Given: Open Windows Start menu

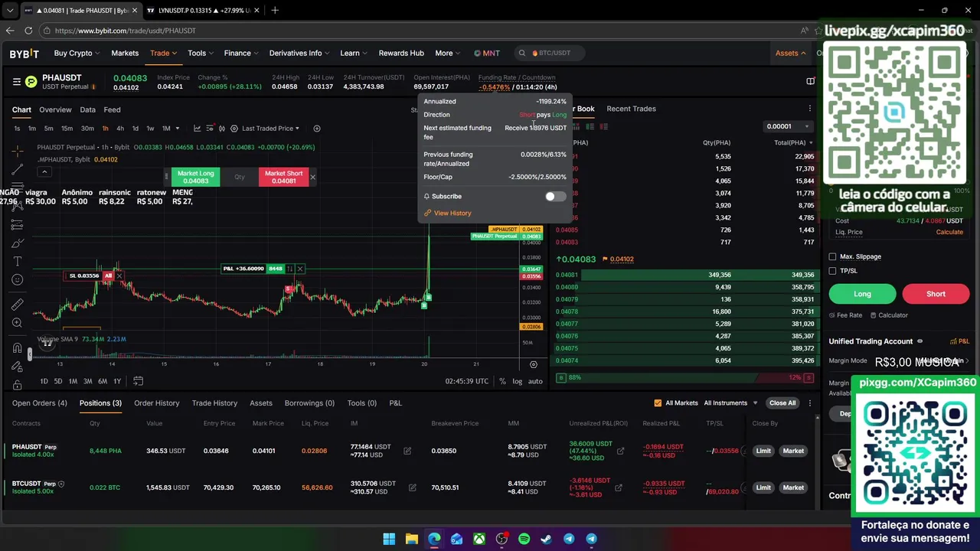Looking at the screenshot, I should pyautogui.click(x=389, y=539).
